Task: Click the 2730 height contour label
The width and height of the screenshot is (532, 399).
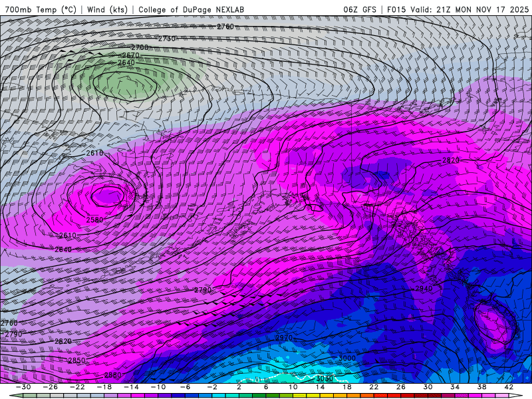Action: pyautogui.click(x=167, y=39)
